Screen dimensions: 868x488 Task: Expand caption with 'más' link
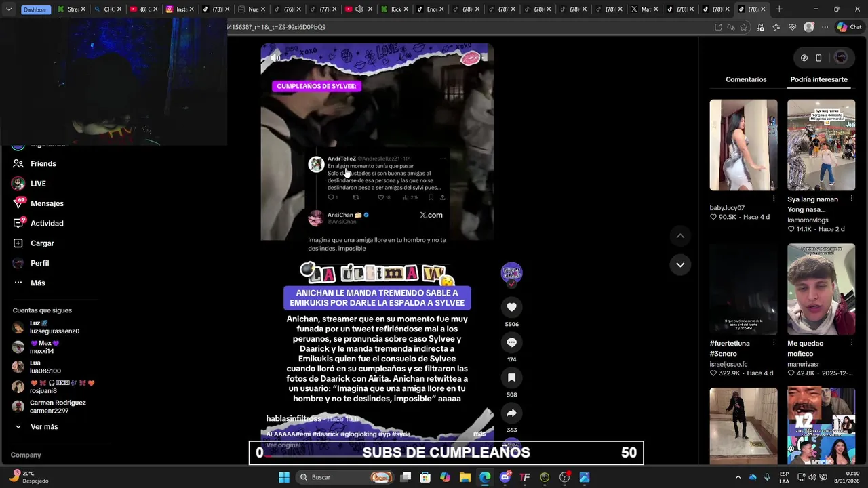(479, 434)
